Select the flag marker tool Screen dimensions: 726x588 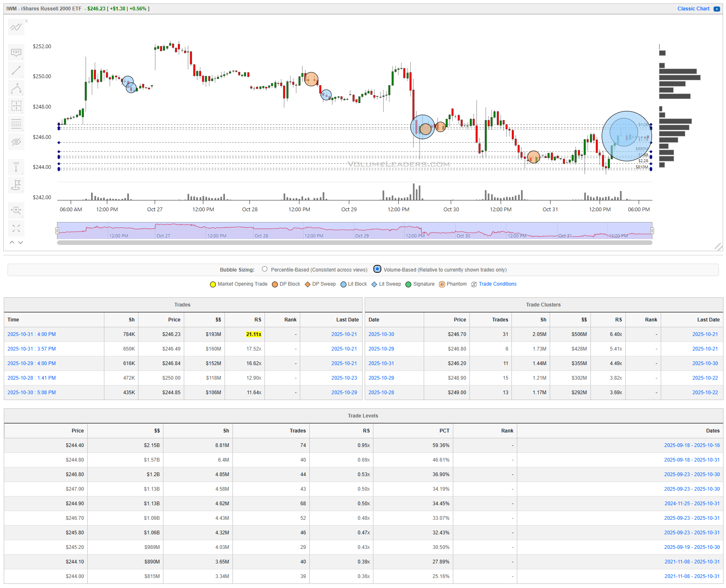[16, 185]
